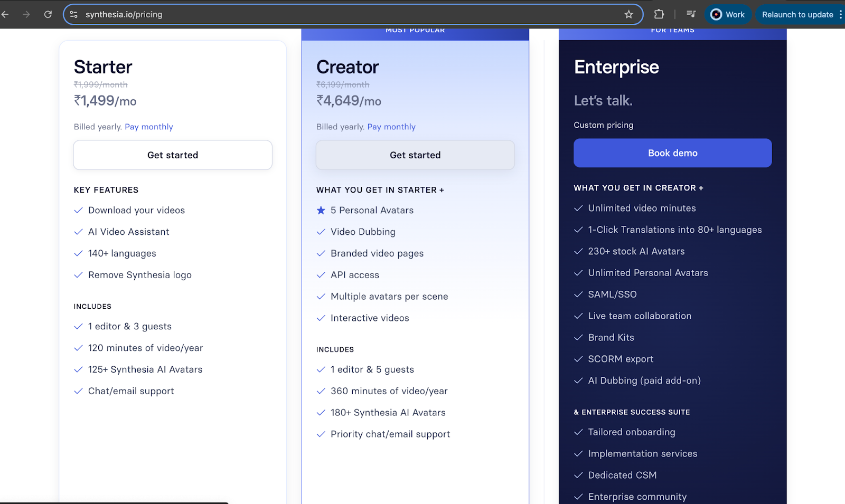Click checkmark next to Interactive videos
This screenshot has height=504, width=845.
pyautogui.click(x=321, y=318)
